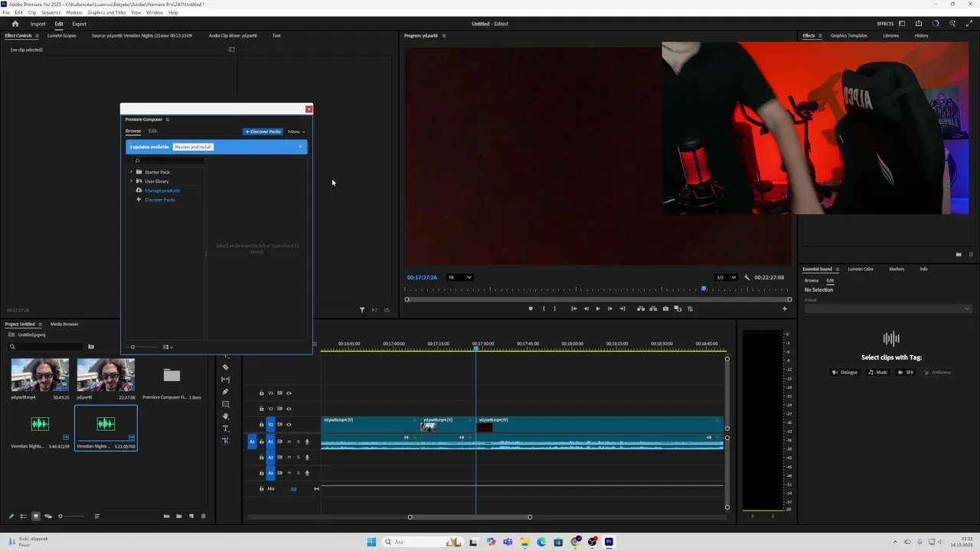Switch to the Media Browser tab

click(64, 324)
